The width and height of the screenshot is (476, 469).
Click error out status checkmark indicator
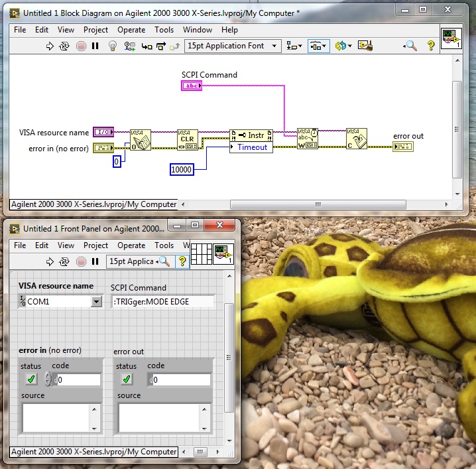(x=127, y=379)
